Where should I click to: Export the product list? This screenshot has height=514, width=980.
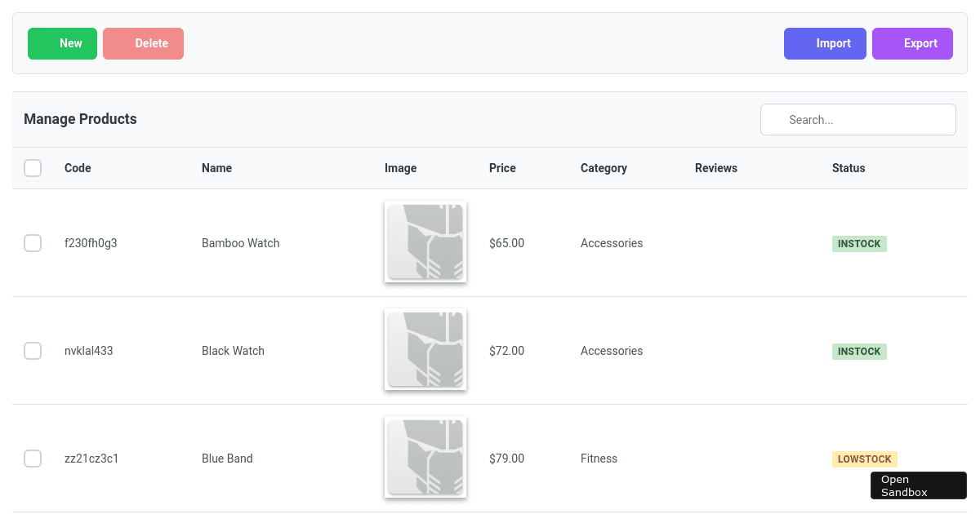[x=912, y=44]
